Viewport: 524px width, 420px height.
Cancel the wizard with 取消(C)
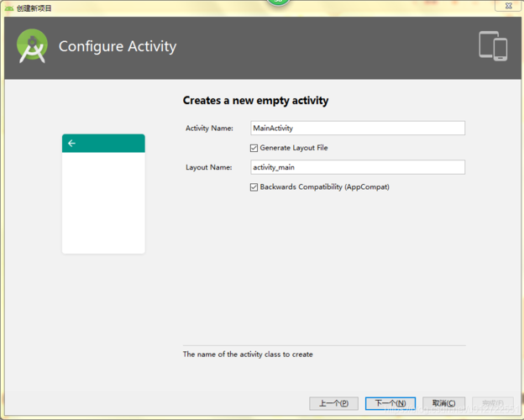tap(443, 403)
